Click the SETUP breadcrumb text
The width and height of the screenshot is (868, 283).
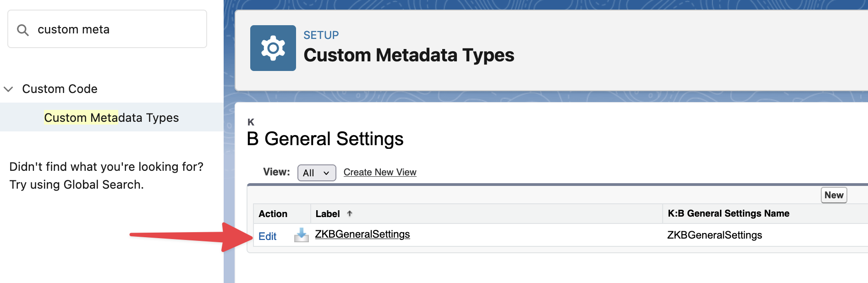[x=321, y=35]
